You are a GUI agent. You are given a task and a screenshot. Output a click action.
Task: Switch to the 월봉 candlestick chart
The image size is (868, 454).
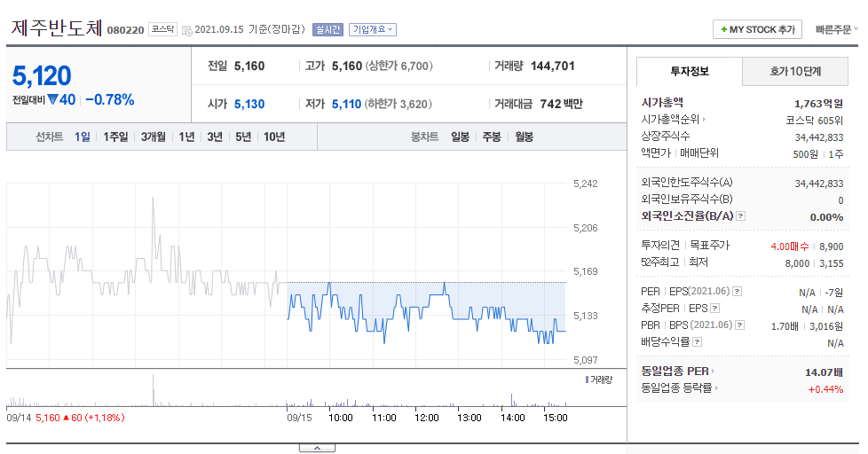pyautogui.click(x=524, y=137)
